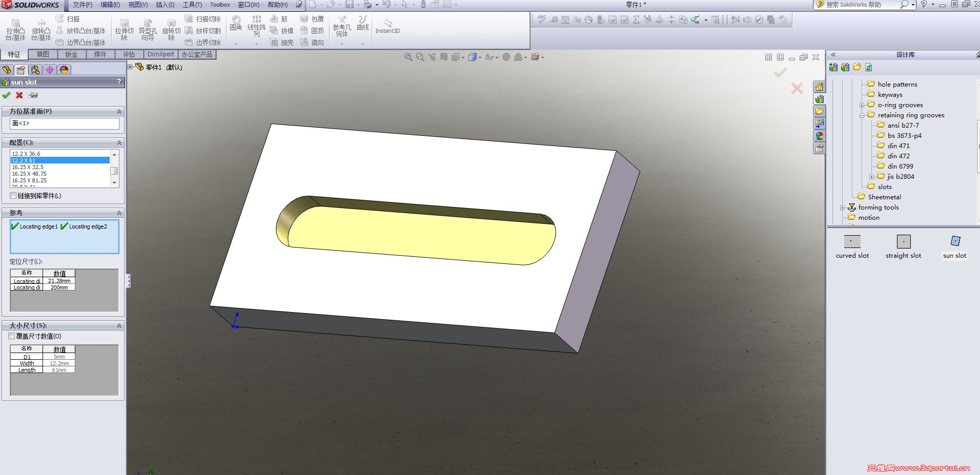Collapse the 参考 section

pos(119,213)
